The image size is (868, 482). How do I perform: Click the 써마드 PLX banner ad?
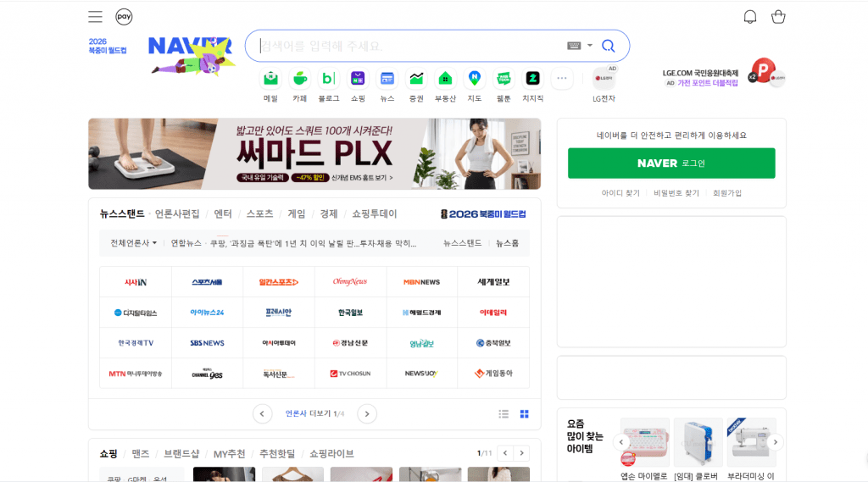point(314,154)
